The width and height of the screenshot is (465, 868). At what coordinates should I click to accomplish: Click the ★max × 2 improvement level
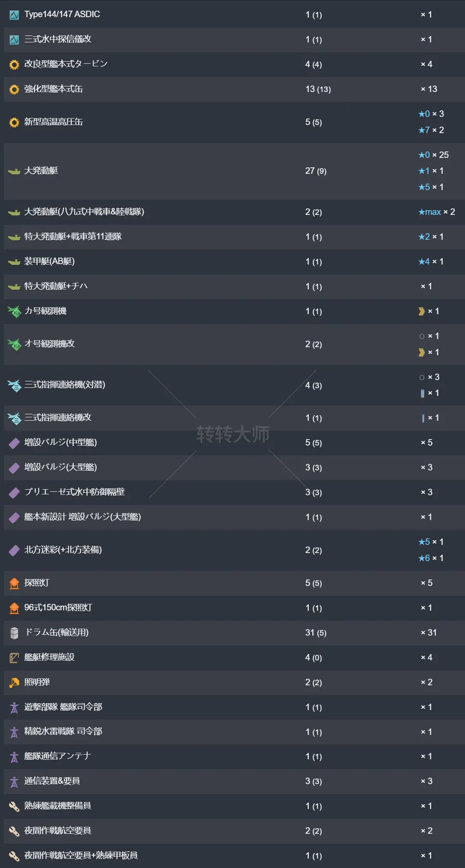[436, 212]
